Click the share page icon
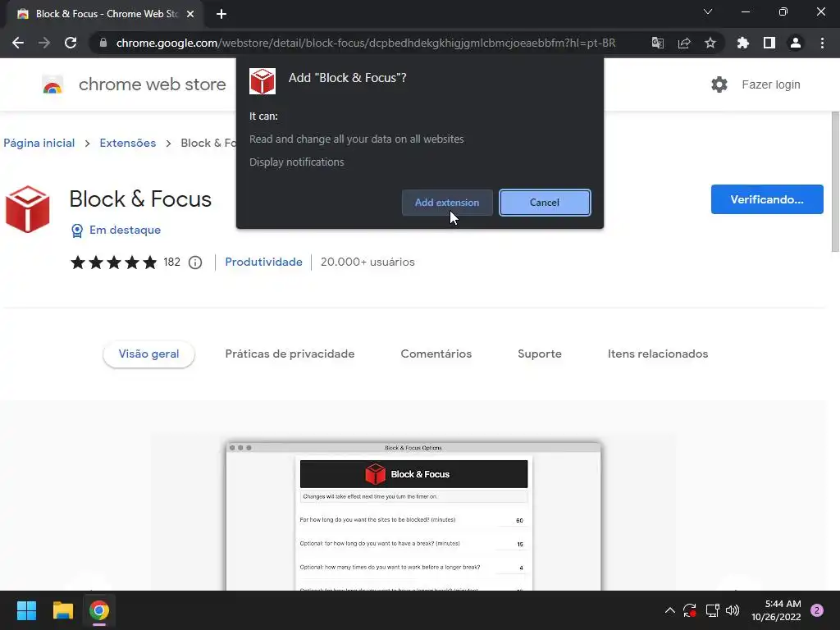840x630 pixels. tap(684, 43)
